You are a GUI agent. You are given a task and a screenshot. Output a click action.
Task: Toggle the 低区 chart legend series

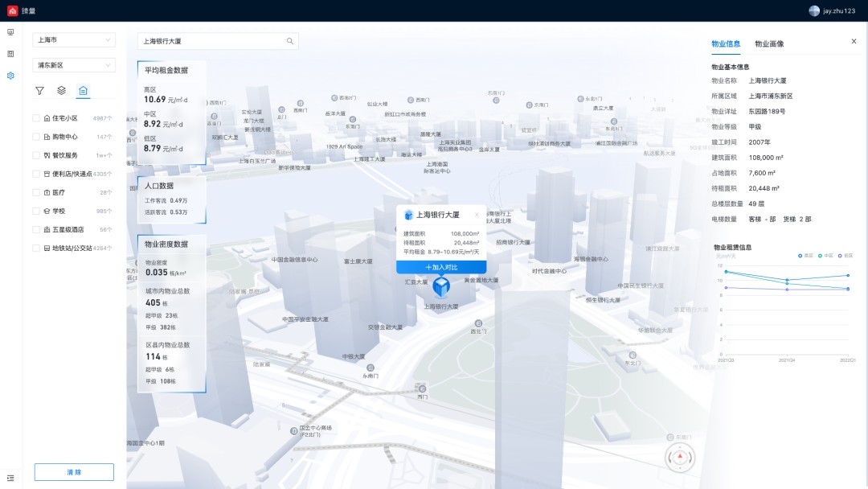pos(845,255)
